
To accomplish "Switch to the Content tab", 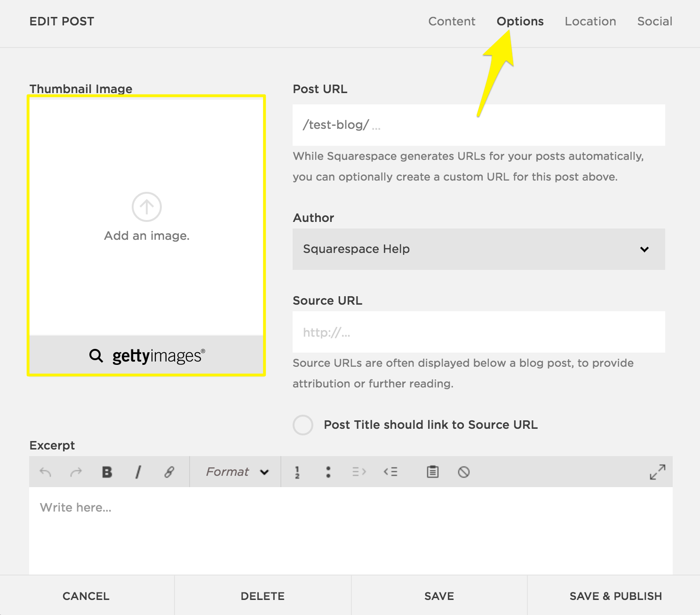I will [452, 21].
